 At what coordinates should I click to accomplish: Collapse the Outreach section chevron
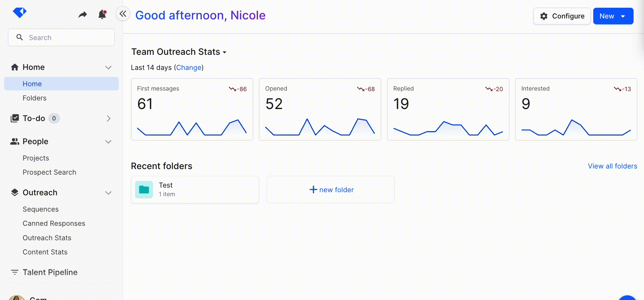click(x=108, y=193)
